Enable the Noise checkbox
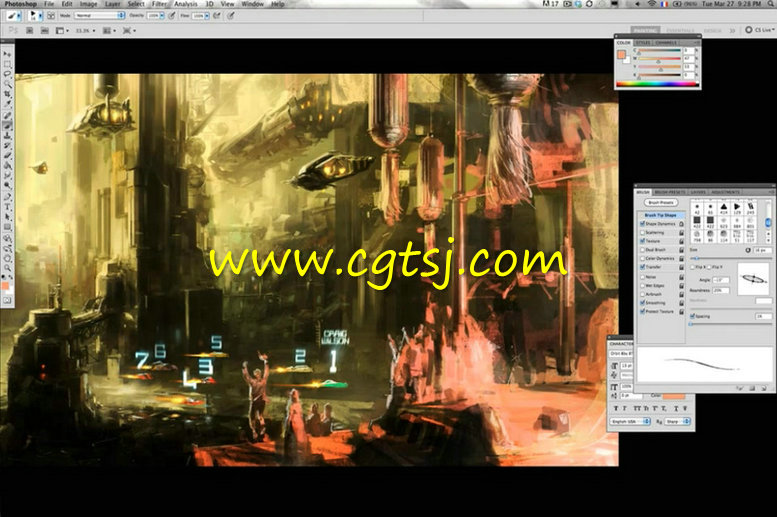Image resolution: width=777 pixels, height=517 pixels. coord(642,277)
